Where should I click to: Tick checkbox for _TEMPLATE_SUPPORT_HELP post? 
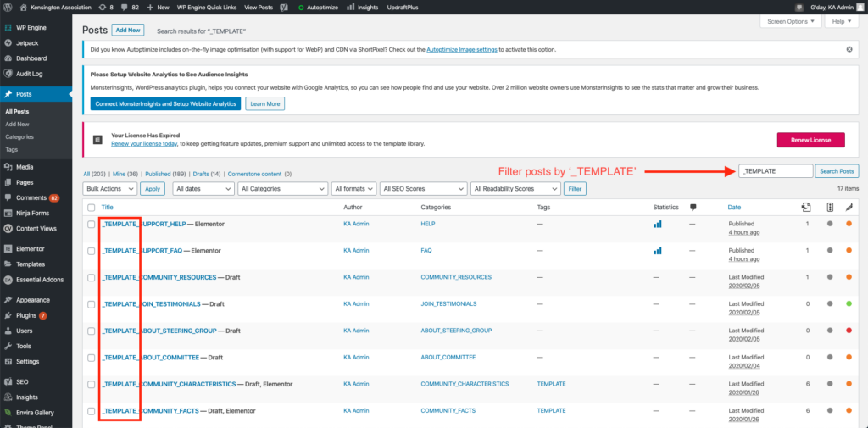[92, 225]
